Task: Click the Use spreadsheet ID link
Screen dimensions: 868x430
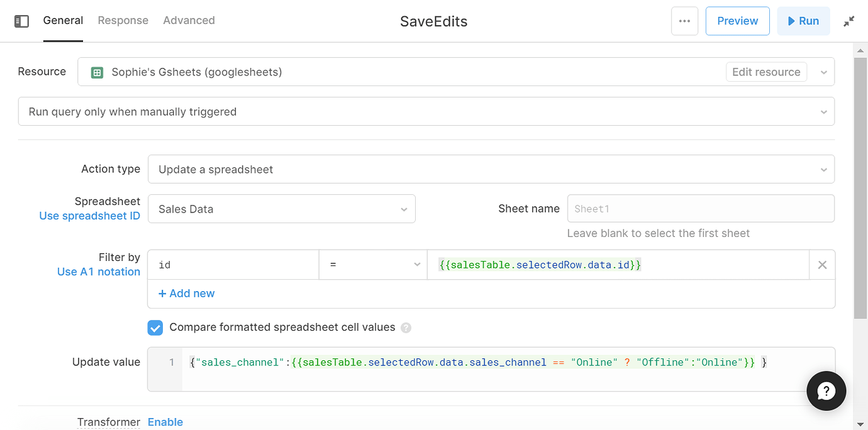Action: tap(89, 216)
